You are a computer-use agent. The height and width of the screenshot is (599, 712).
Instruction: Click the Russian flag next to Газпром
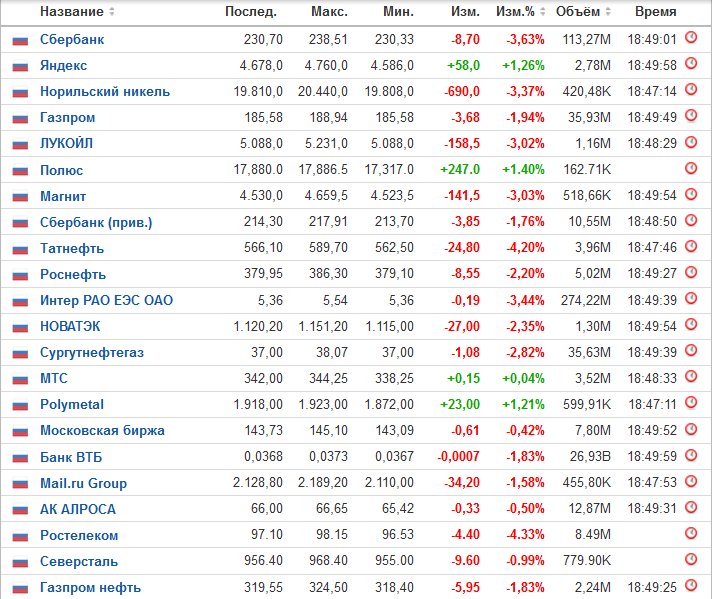pyautogui.click(x=20, y=119)
